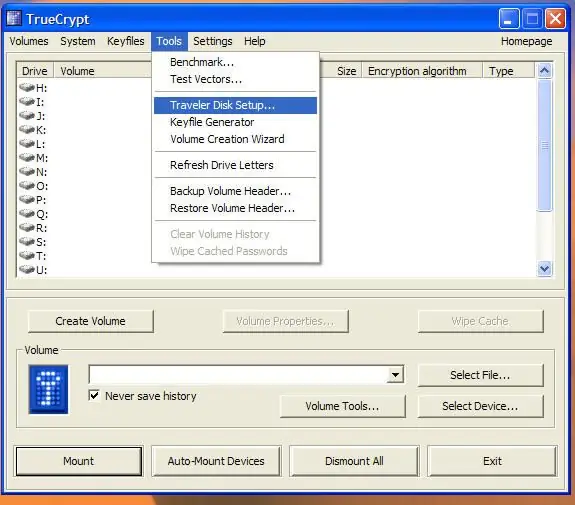Choose Restore Volume Header... entry
Viewport: 575px width, 505px height.
click(235, 208)
